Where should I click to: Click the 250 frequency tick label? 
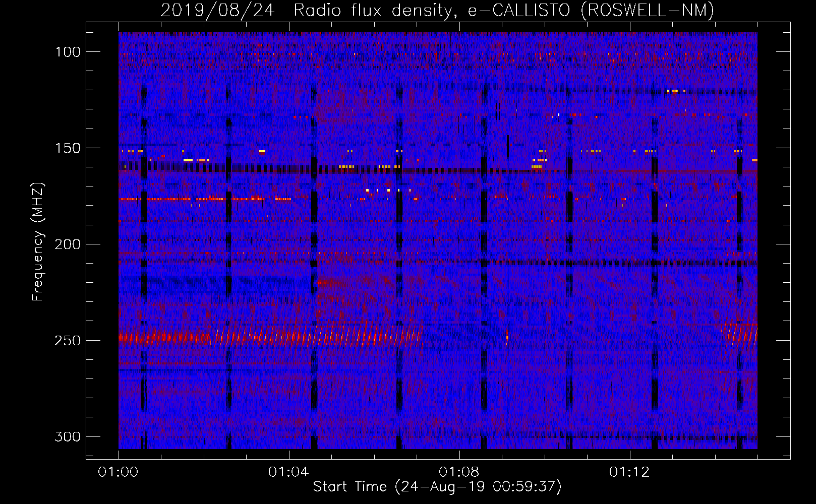(x=68, y=341)
